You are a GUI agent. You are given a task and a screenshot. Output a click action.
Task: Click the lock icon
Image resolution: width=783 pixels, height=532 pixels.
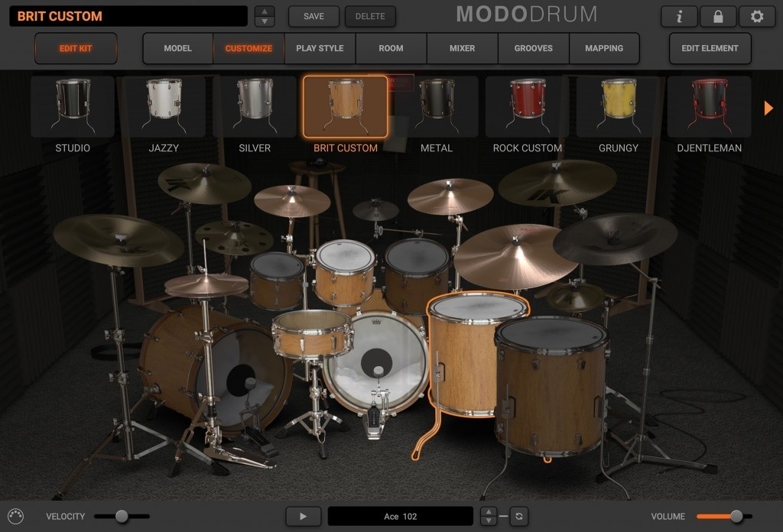[718, 16]
